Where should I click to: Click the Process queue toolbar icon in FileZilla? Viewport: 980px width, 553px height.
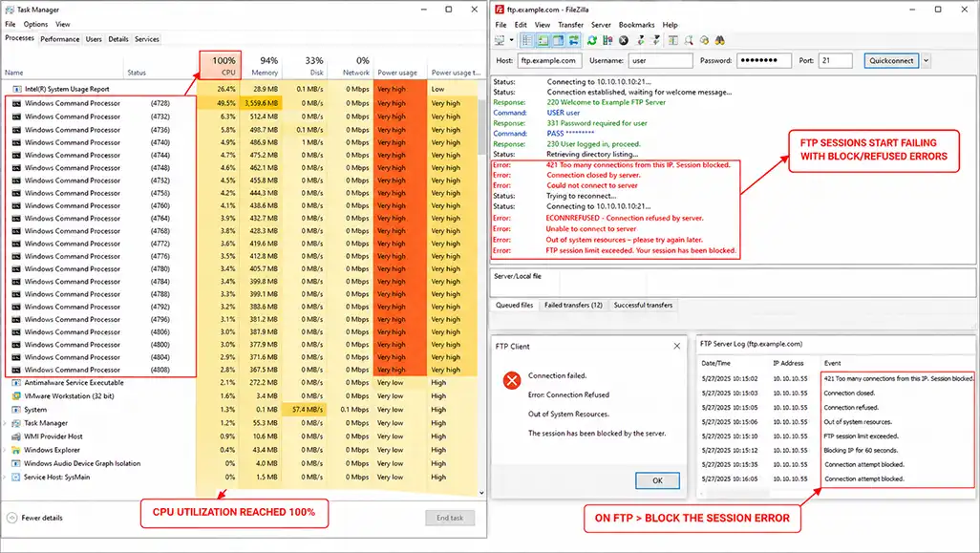[607, 40]
